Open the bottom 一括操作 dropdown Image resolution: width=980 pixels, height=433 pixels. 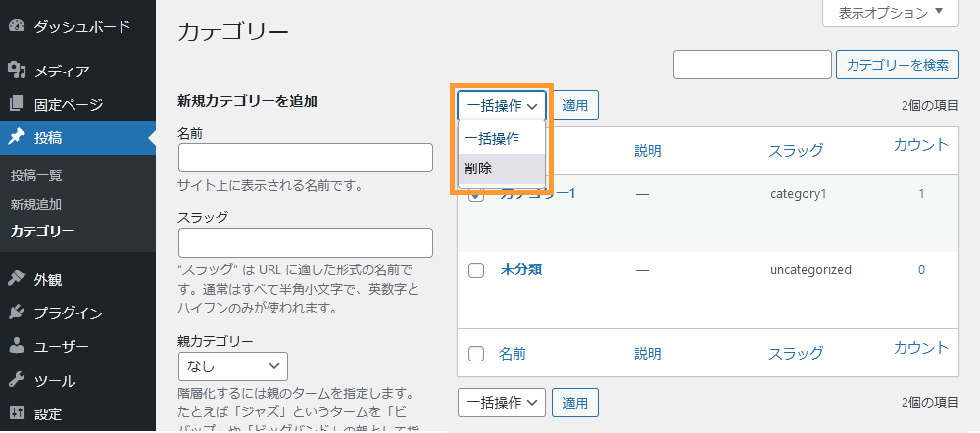[x=502, y=403]
